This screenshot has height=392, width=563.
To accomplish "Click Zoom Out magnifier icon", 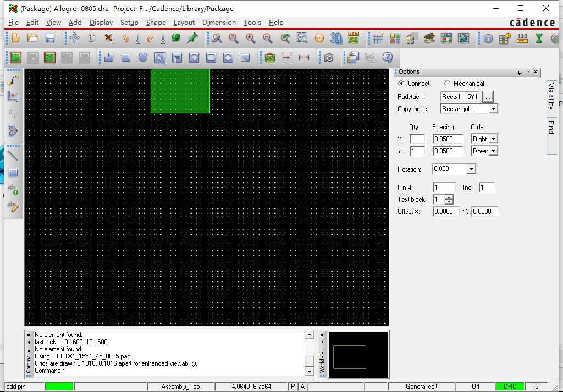I will (x=268, y=38).
